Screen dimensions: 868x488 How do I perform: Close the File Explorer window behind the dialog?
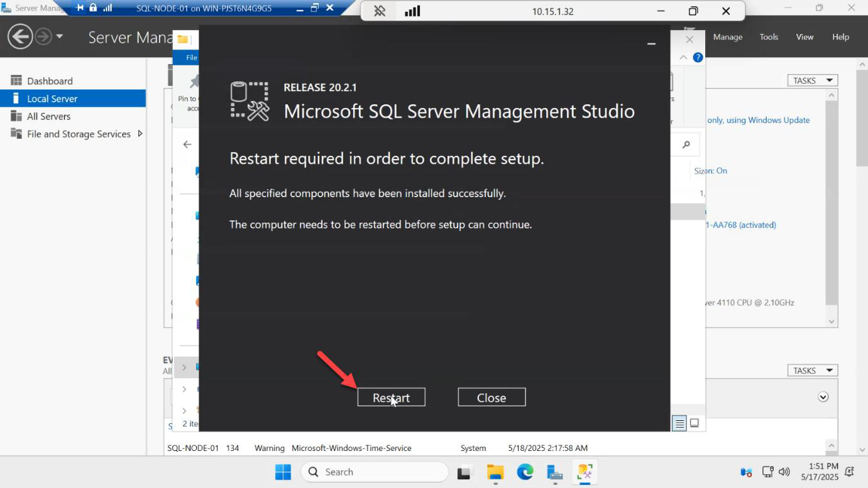tap(689, 39)
